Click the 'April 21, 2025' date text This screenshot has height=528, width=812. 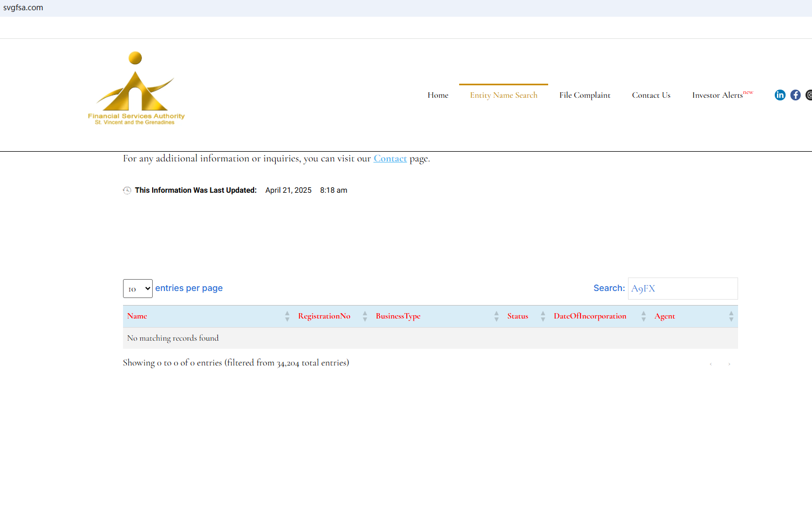[x=289, y=191]
